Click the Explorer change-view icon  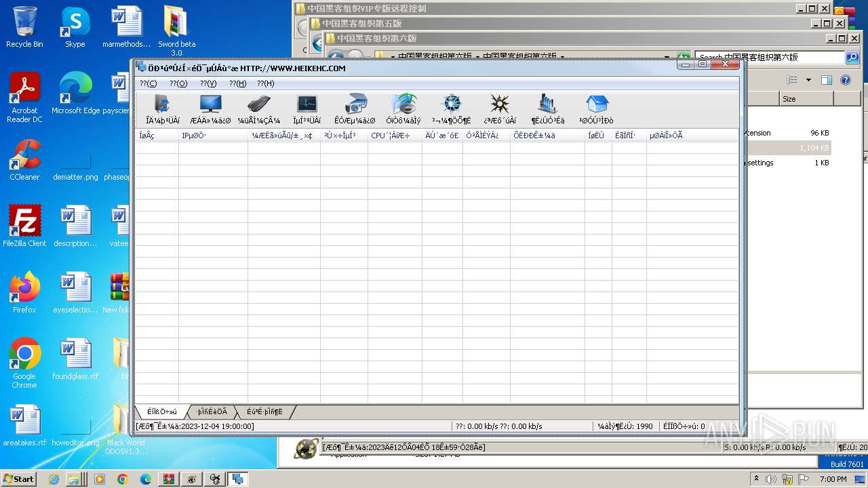pos(792,80)
